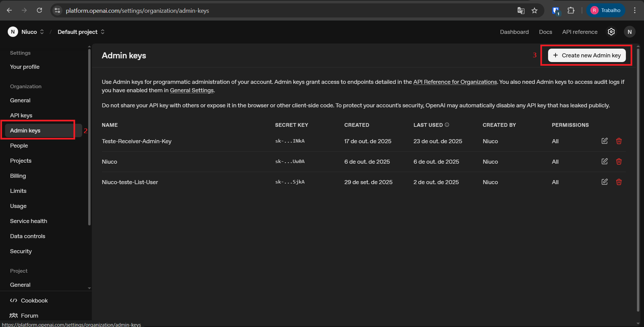Select the Niuco-teste-List-User name text
The image size is (644, 327).
click(x=130, y=182)
